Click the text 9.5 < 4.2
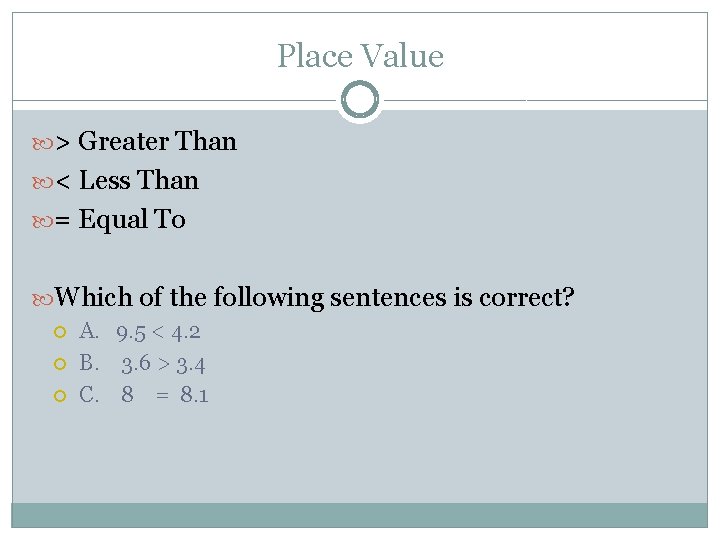The image size is (720, 540). pos(158,332)
